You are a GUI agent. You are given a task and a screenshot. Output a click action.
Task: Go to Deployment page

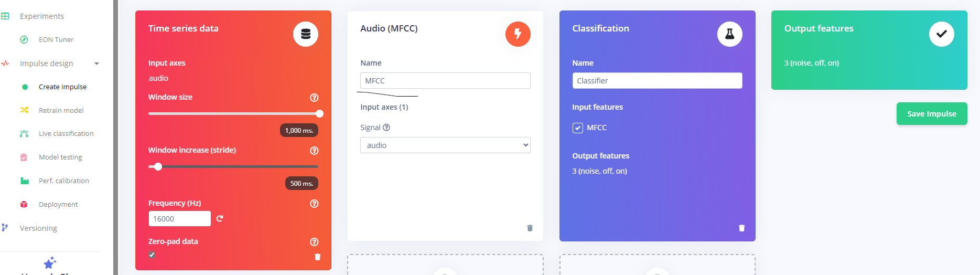coord(58,205)
